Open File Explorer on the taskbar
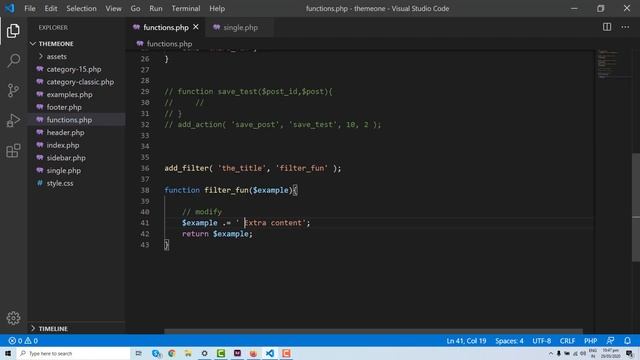640x360 pixels. (x=188, y=353)
